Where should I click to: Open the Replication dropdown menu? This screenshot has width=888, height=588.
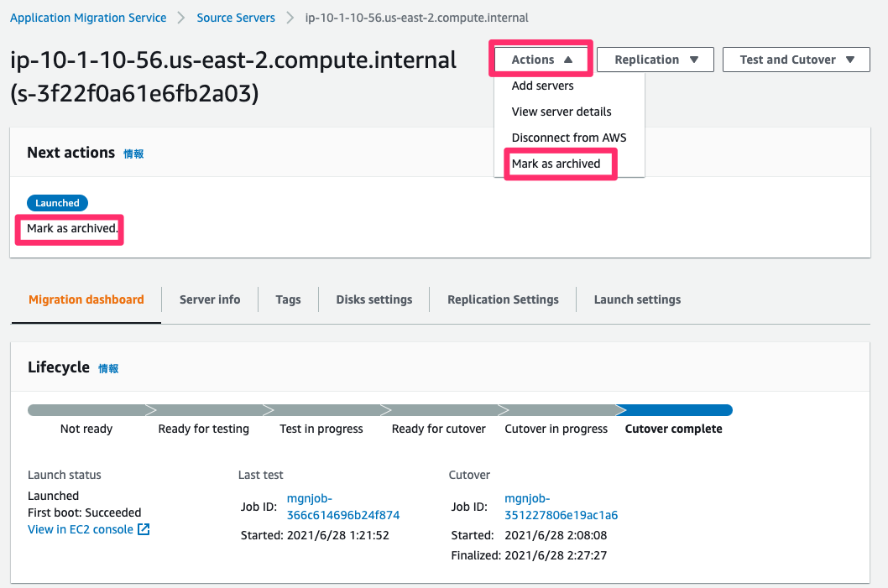[656, 60]
